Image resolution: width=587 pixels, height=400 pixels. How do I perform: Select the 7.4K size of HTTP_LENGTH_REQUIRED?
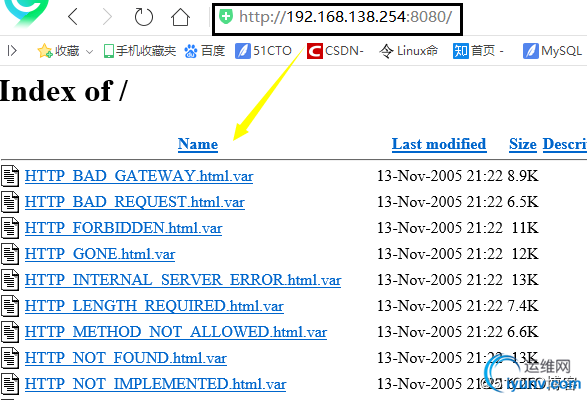(x=523, y=306)
